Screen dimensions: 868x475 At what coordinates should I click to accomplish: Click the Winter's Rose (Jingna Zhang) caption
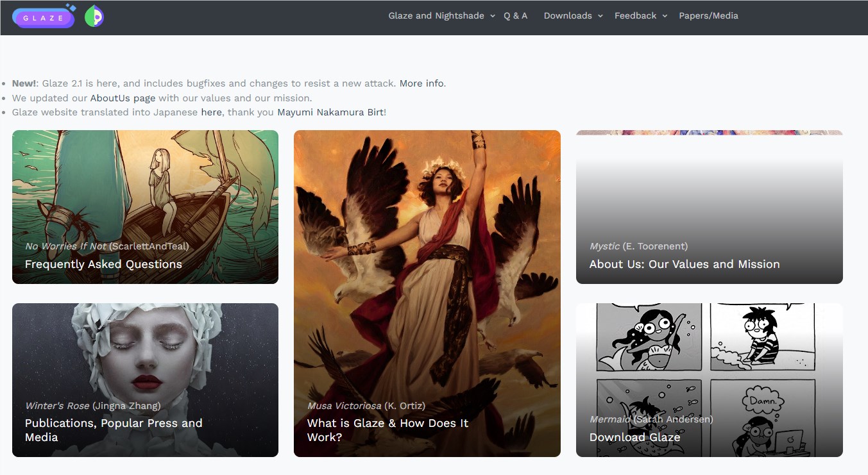click(x=92, y=406)
